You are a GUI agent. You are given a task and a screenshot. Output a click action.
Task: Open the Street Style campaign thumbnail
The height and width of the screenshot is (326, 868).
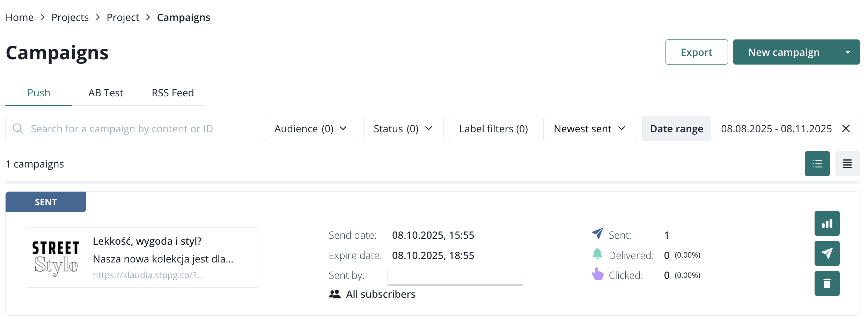(56, 258)
